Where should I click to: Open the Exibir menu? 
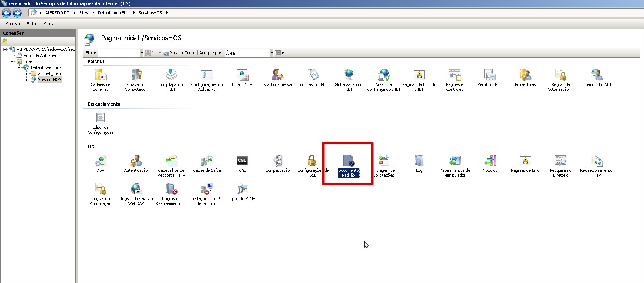(32, 24)
